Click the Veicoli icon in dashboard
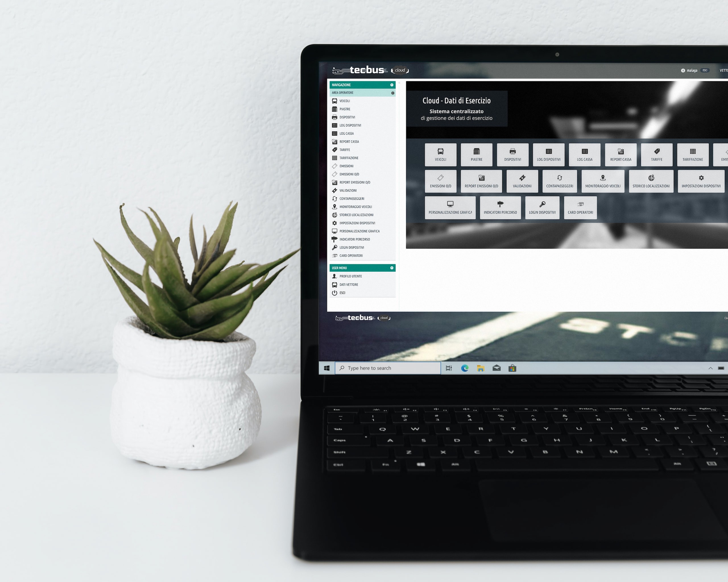The width and height of the screenshot is (728, 582). 440,155
